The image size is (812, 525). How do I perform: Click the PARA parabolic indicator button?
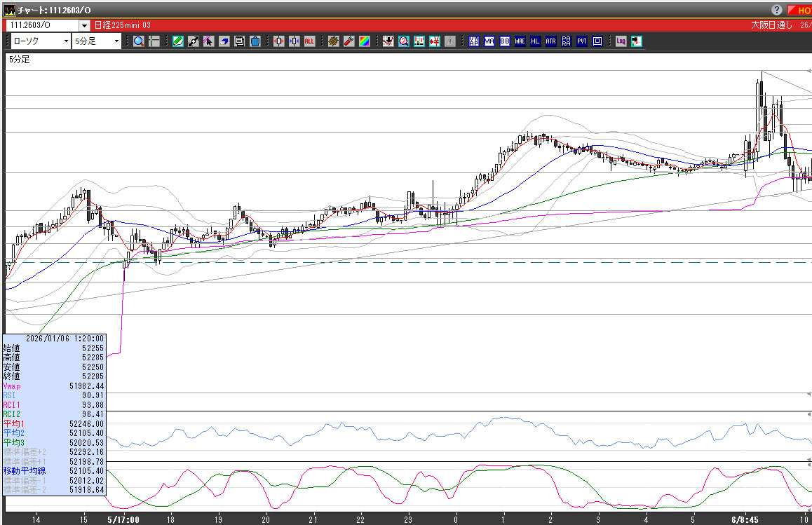pos(566,41)
